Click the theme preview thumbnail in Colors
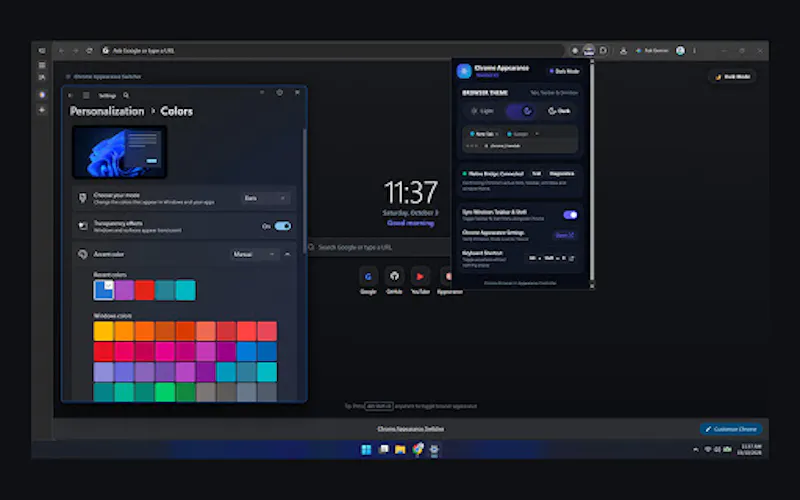The height and width of the screenshot is (500, 800). coord(119,152)
